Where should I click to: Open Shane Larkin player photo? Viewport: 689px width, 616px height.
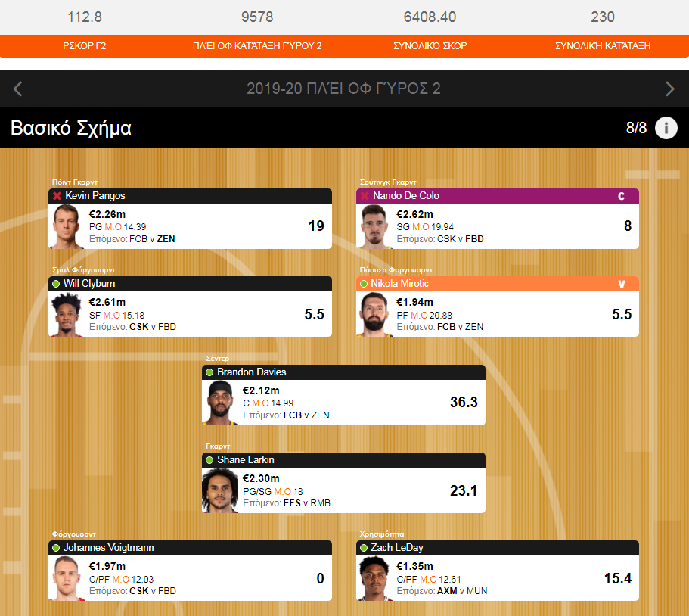coord(219,490)
